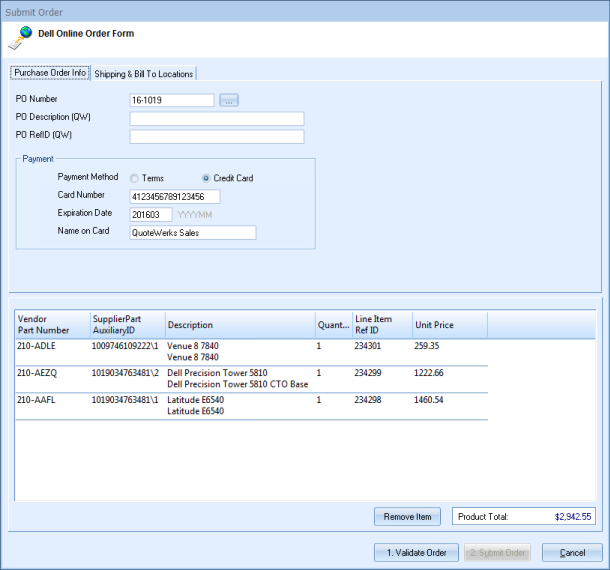The height and width of the screenshot is (570, 610).
Task: Click the Unit Price column header
Action: (448, 324)
